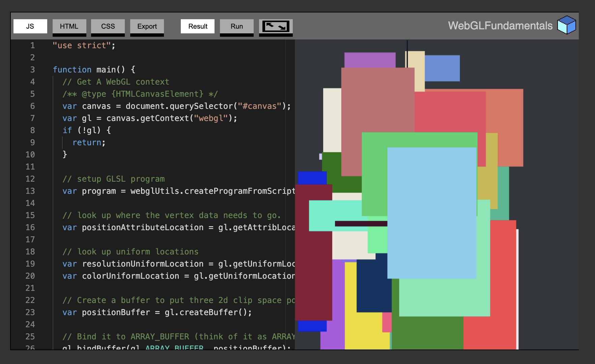Click the #canvas selector string
Image resolution: width=595 pixels, height=364 pixels.
pyautogui.click(x=260, y=106)
